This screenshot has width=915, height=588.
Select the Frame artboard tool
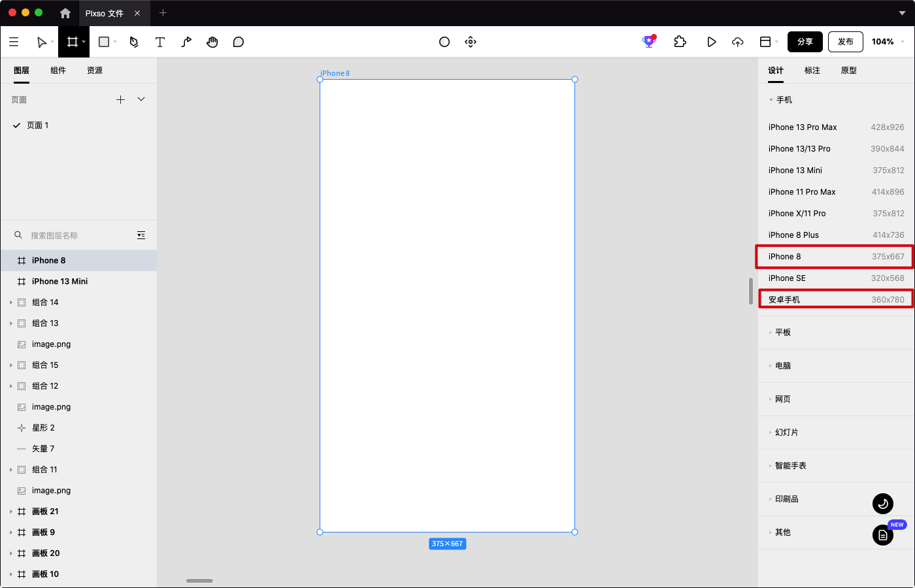(x=72, y=42)
